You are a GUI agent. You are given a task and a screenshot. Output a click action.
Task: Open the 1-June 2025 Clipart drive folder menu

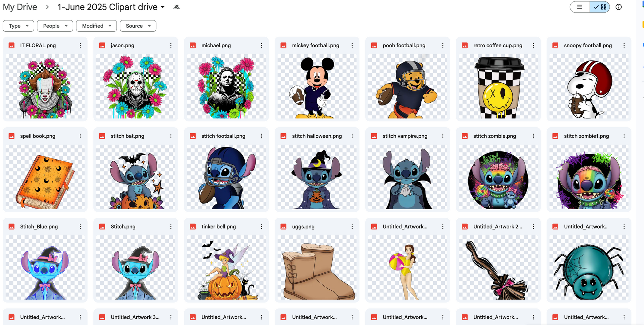[x=111, y=7]
